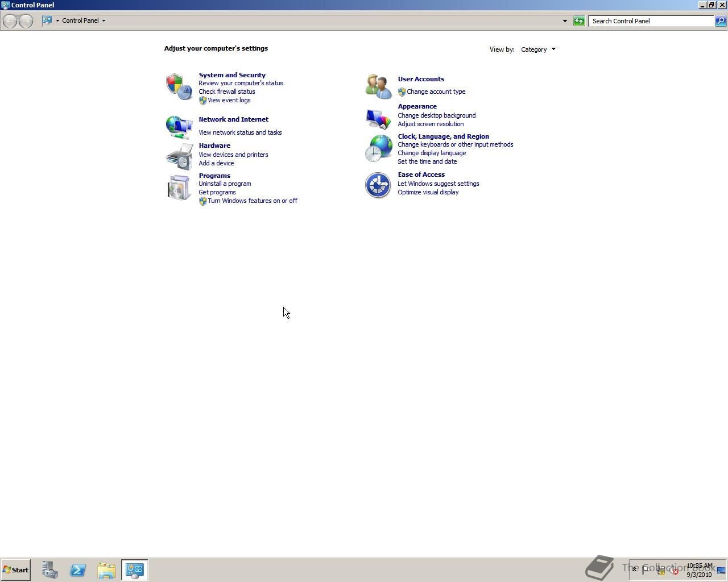Image resolution: width=728 pixels, height=582 pixels.
Task: Open the Network and Internet globe icon
Action: pos(179,127)
